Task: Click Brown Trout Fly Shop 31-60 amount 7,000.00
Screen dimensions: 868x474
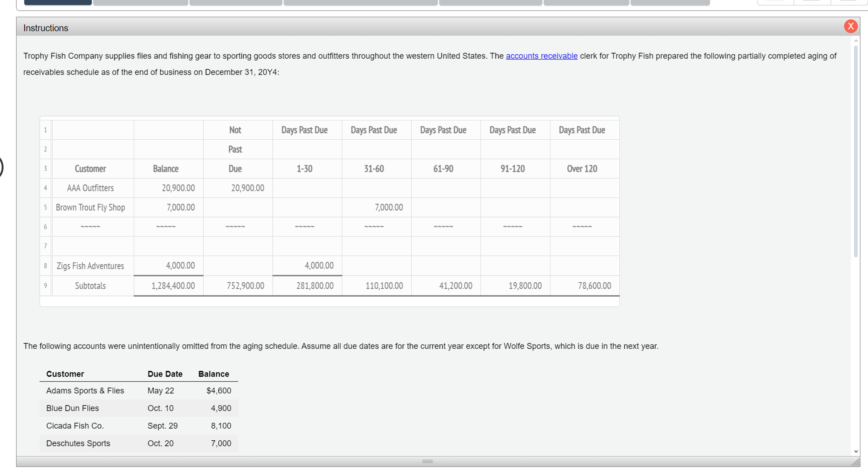Action: coord(389,208)
